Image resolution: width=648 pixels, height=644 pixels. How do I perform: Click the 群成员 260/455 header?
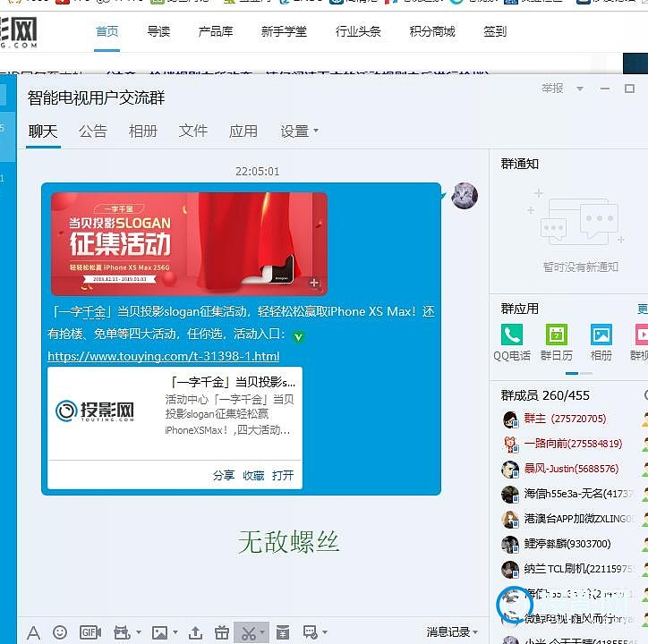(x=545, y=395)
